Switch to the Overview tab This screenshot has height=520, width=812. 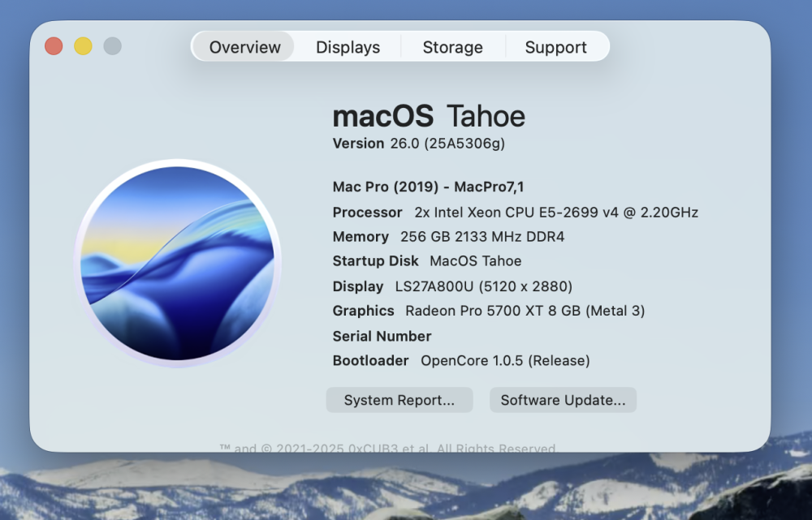[x=244, y=46]
